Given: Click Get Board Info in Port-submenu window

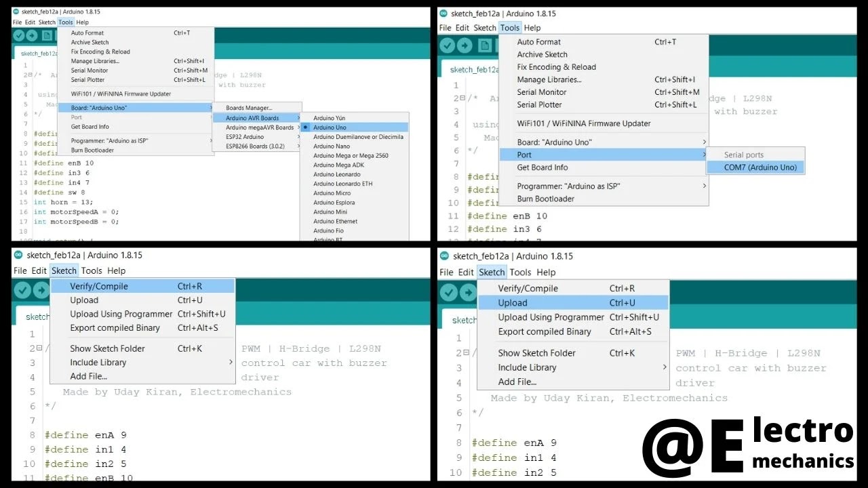Looking at the screenshot, I should point(542,167).
